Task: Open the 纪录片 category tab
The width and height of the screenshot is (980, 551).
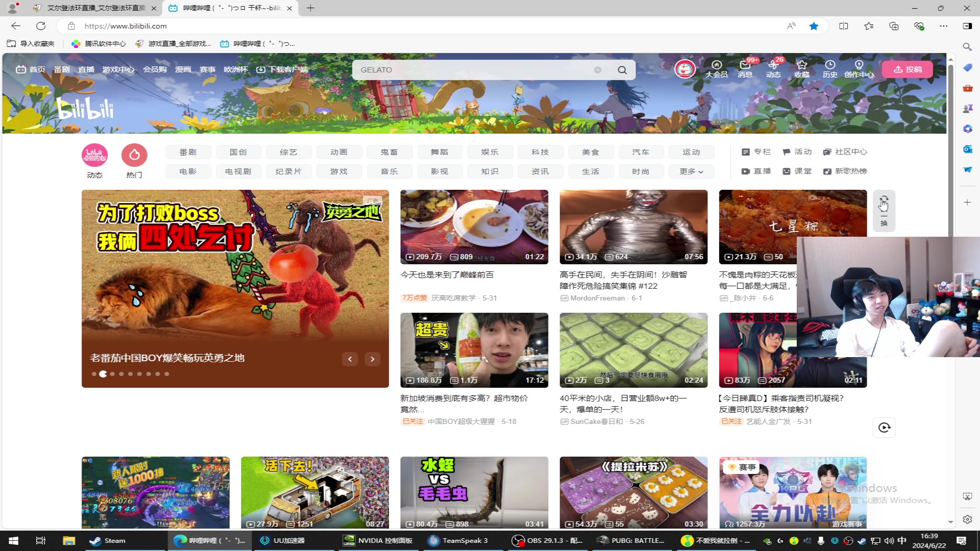Action: tap(288, 171)
